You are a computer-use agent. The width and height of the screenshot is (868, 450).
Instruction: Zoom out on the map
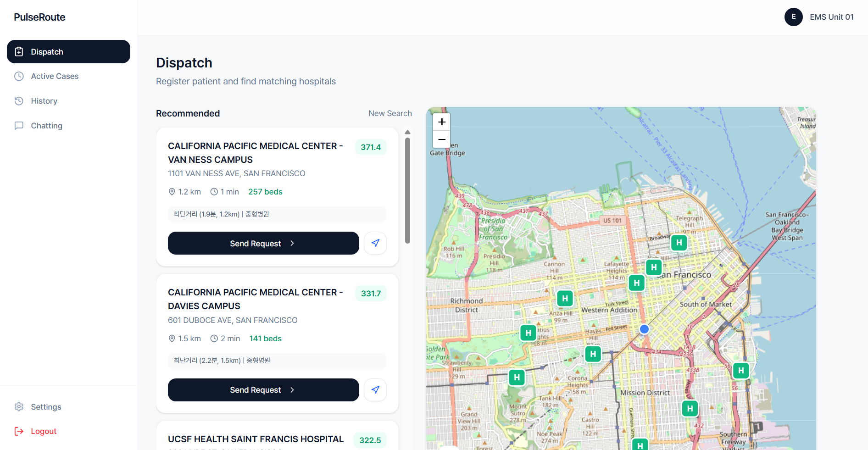(x=442, y=139)
